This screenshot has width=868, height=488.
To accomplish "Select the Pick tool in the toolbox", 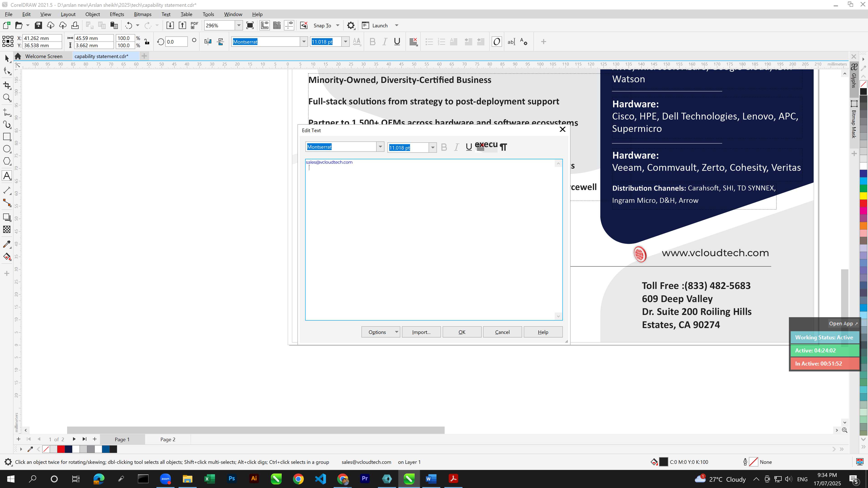I will pyautogui.click(x=7, y=59).
